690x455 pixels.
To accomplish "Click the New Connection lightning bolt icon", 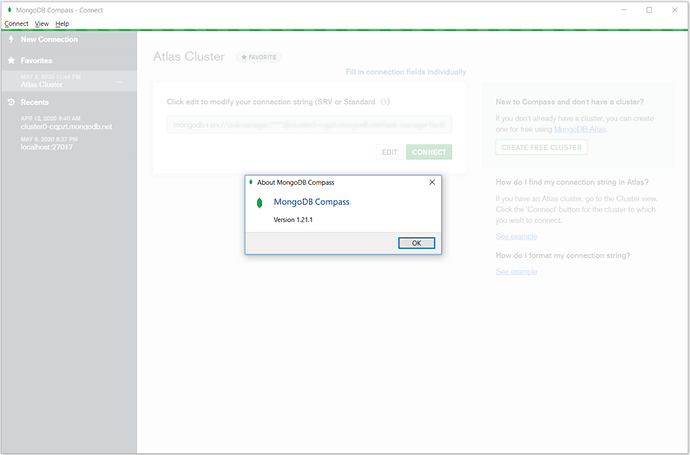I will (11, 39).
